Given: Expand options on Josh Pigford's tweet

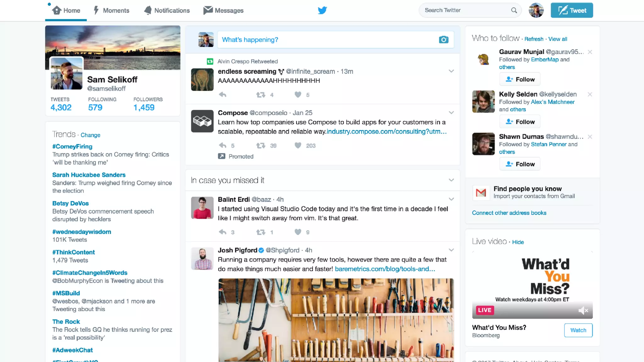Looking at the screenshot, I should click(x=451, y=250).
